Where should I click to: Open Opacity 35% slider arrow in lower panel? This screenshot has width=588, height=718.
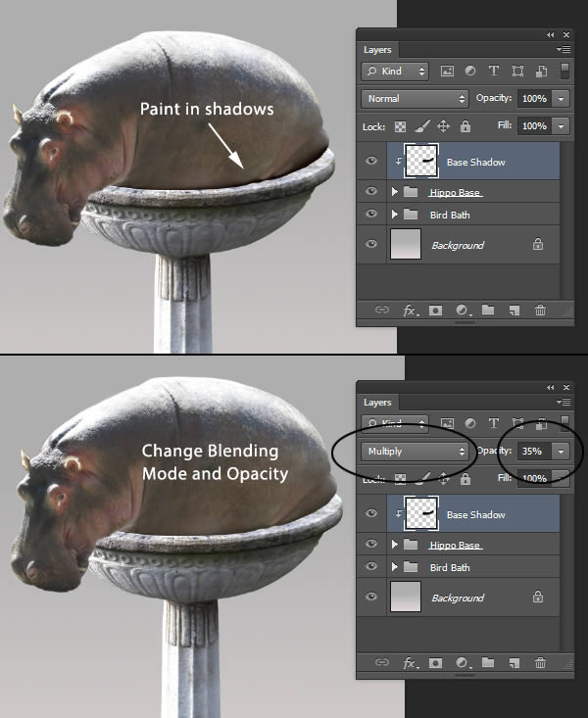[x=561, y=452]
